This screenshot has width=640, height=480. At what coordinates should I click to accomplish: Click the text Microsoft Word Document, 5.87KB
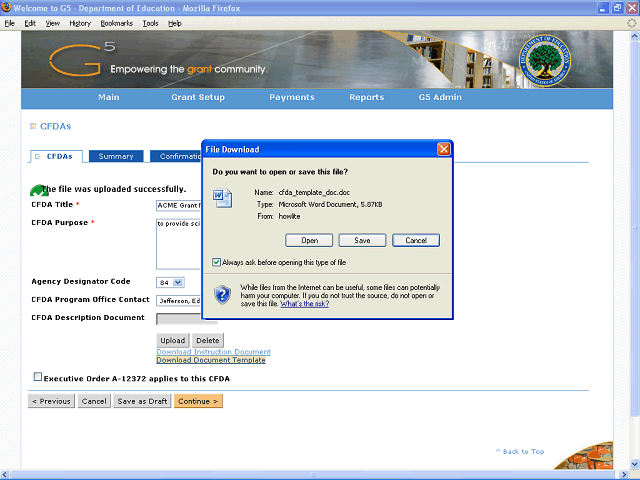(x=330, y=204)
